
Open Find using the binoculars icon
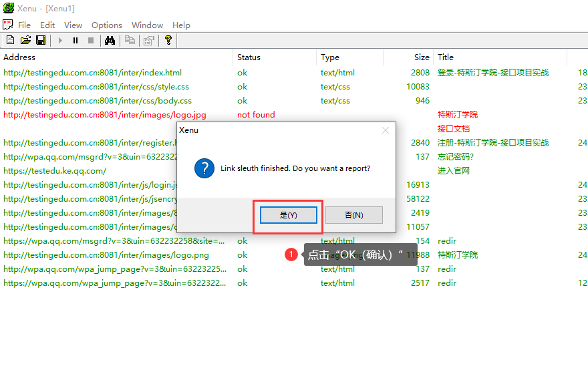coord(110,40)
